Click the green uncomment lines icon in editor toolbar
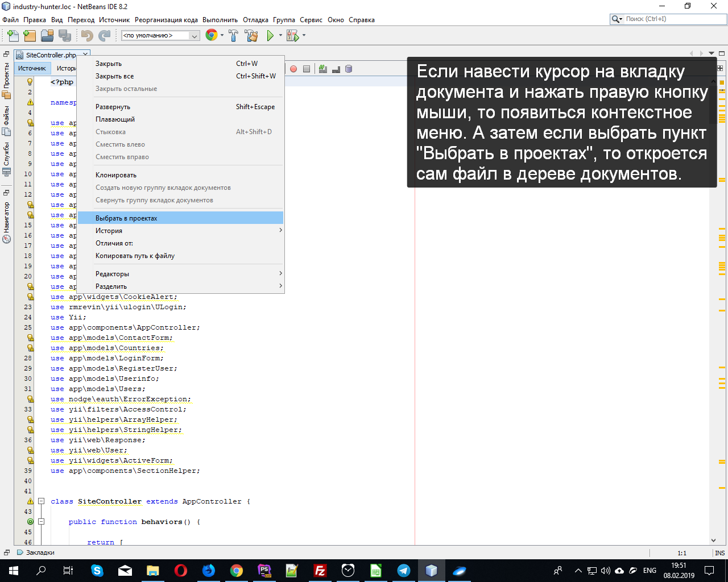This screenshot has height=582, width=728. 323,69
